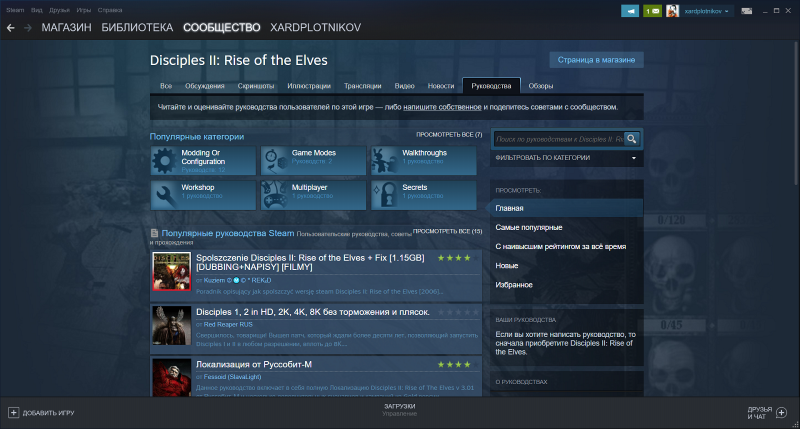
Task: Click Просмотреть все (7) for categories
Action: 449,135
